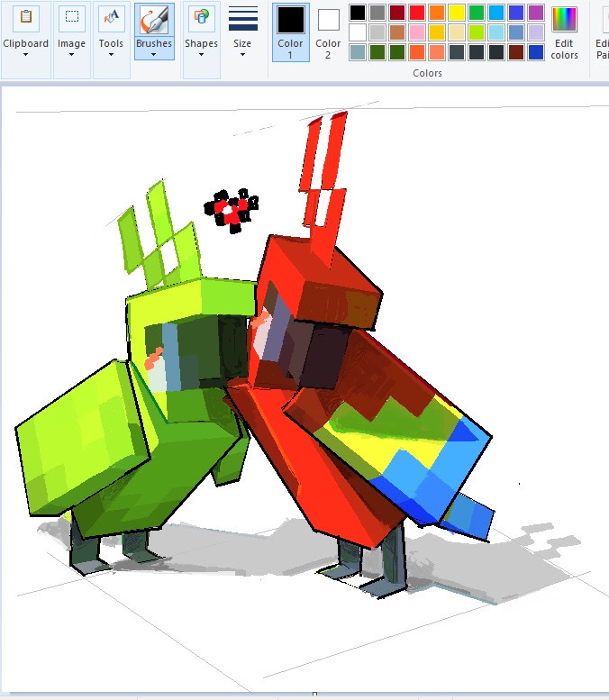609x700 pixels.
Task: Expand the Size dropdown arrow
Action: click(242, 55)
